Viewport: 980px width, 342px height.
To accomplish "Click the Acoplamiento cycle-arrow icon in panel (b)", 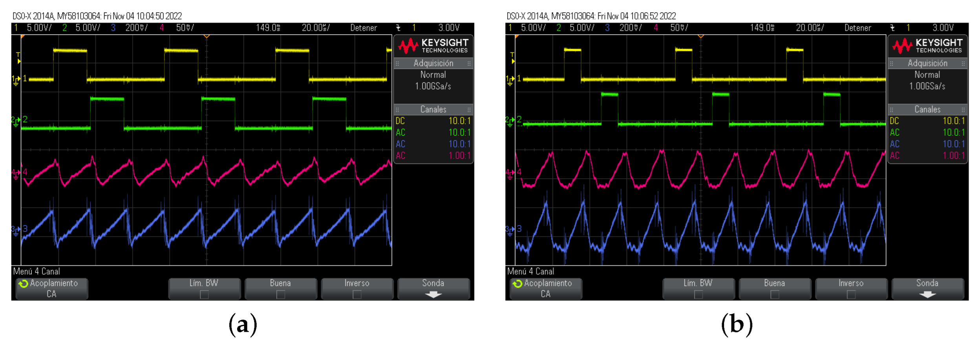I will click(x=517, y=283).
